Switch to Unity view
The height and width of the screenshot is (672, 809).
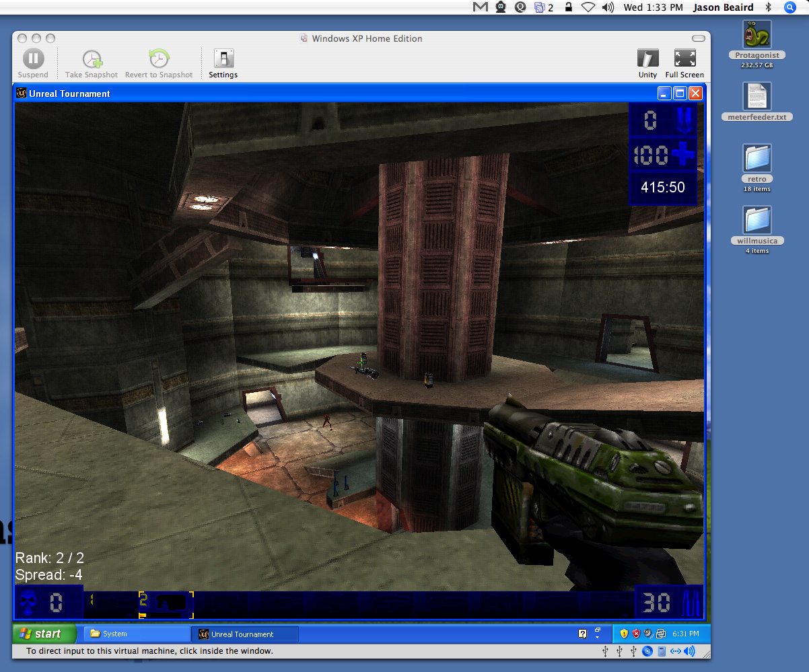click(647, 64)
